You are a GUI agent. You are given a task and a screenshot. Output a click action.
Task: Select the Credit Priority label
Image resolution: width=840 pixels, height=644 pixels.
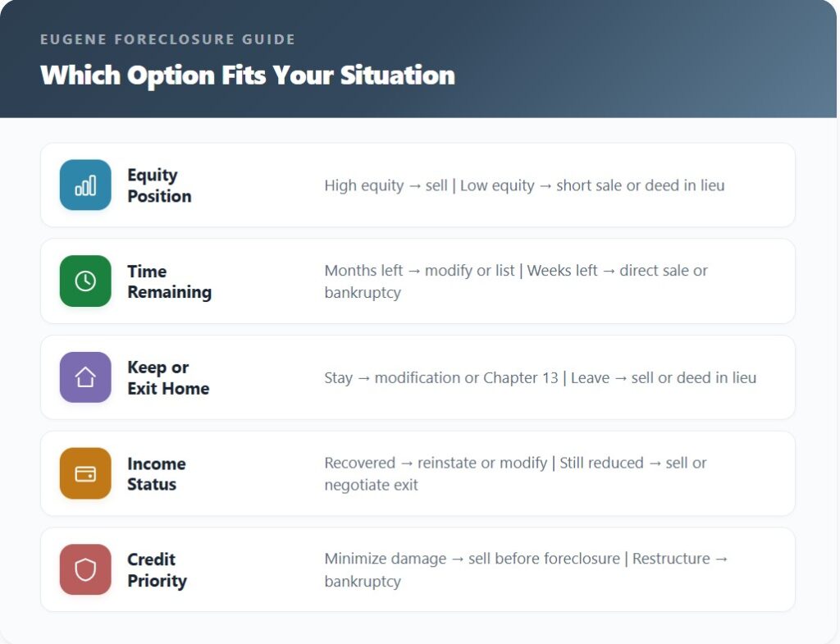click(157, 569)
